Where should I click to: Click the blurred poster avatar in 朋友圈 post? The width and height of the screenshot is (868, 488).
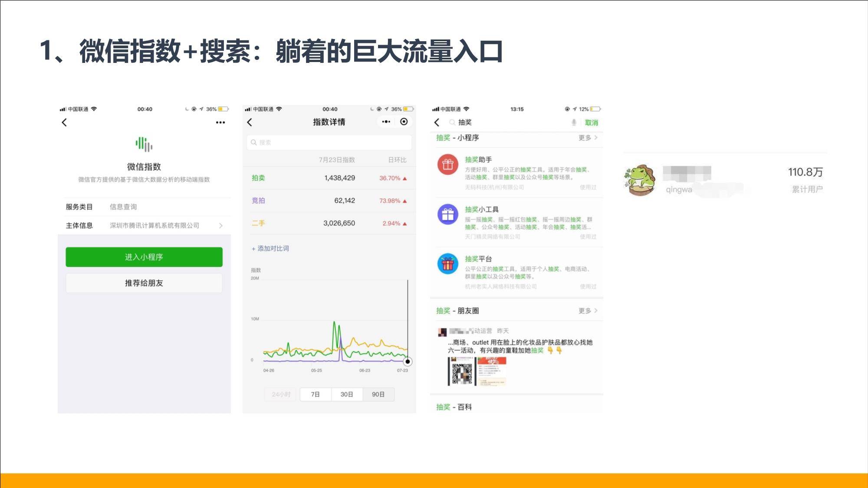(442, 332)
